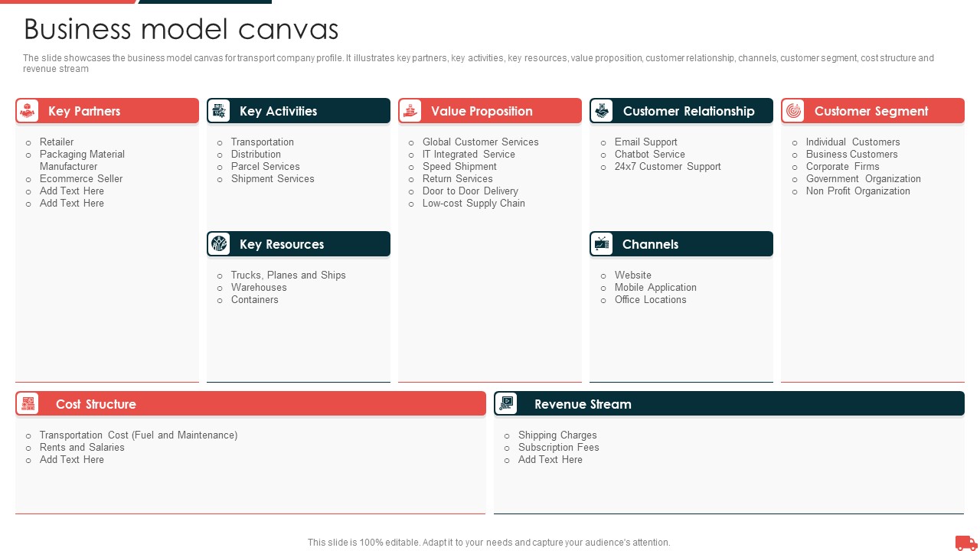The width and height of the screenshot is (980, 551).
Task: Click the Channels icon
Action: (603, 244)
